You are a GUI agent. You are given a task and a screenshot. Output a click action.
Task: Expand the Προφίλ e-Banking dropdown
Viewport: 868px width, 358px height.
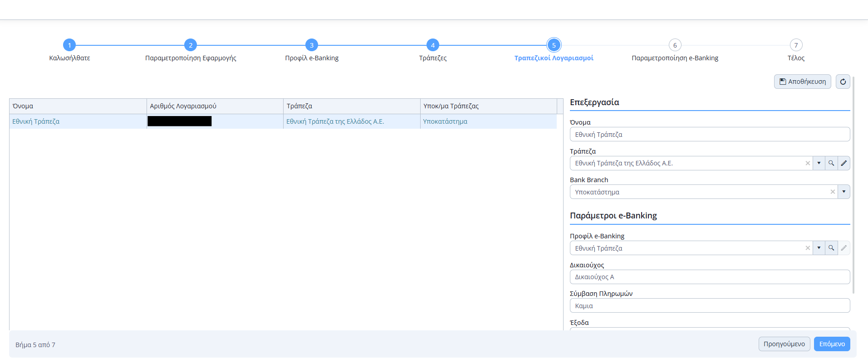[819, 248]
